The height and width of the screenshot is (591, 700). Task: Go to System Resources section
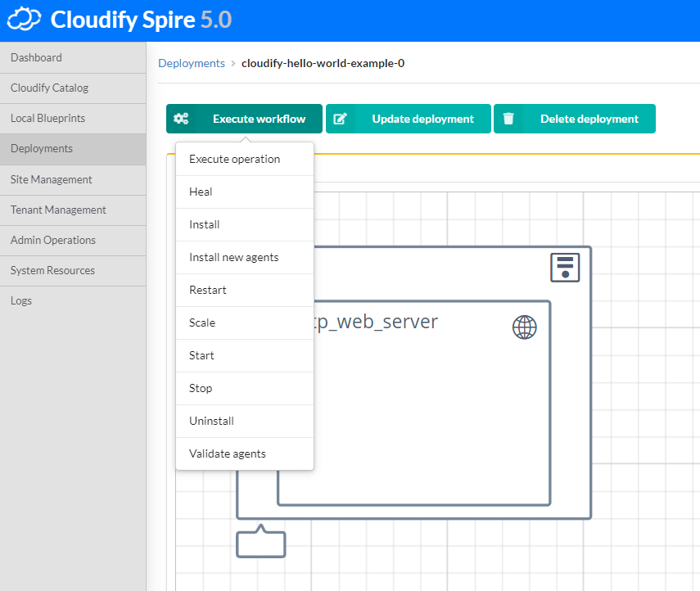pyautogui.click(x=51, y=270)
